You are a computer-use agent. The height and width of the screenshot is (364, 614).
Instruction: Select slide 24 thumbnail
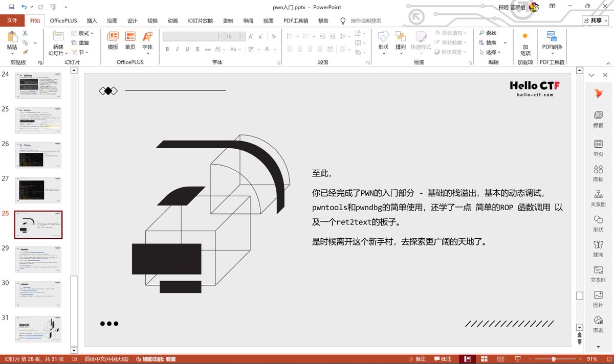coord(38,85)
